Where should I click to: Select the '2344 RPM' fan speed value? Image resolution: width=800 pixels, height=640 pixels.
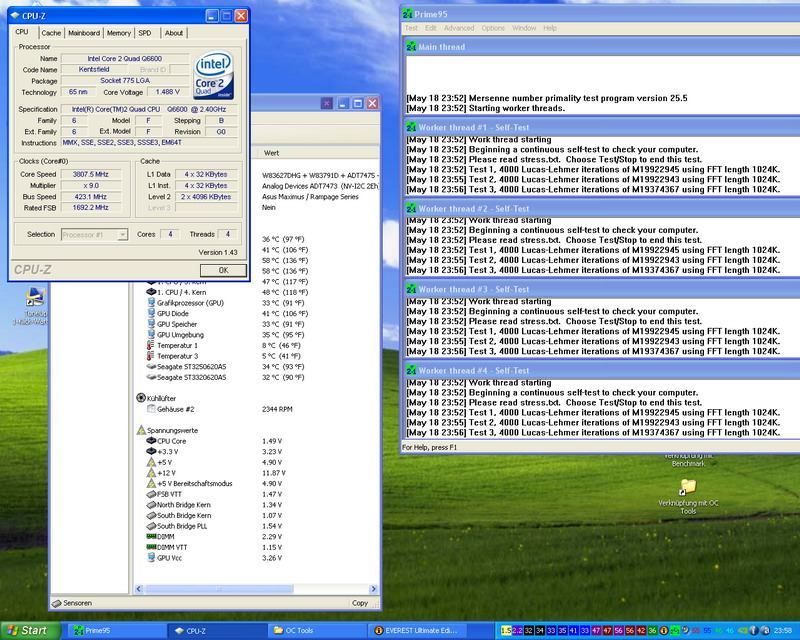pyautogui.click(x=277, y=409)
